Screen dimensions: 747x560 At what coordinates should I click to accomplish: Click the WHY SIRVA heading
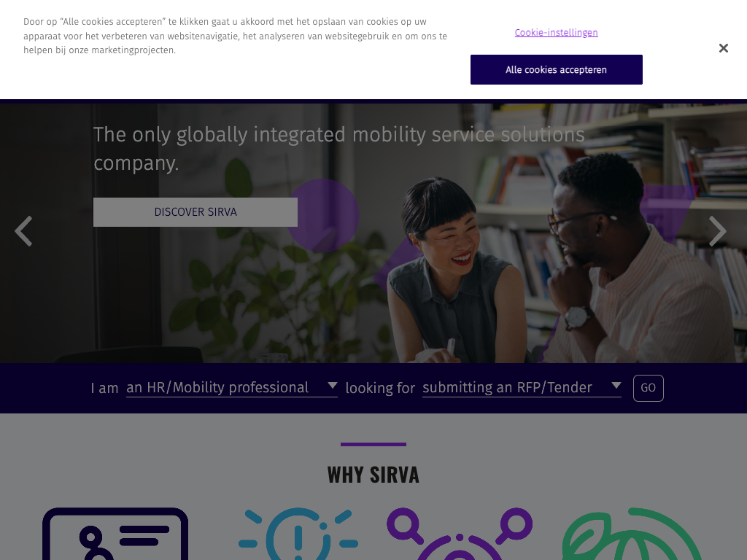[x=373, y=475]
